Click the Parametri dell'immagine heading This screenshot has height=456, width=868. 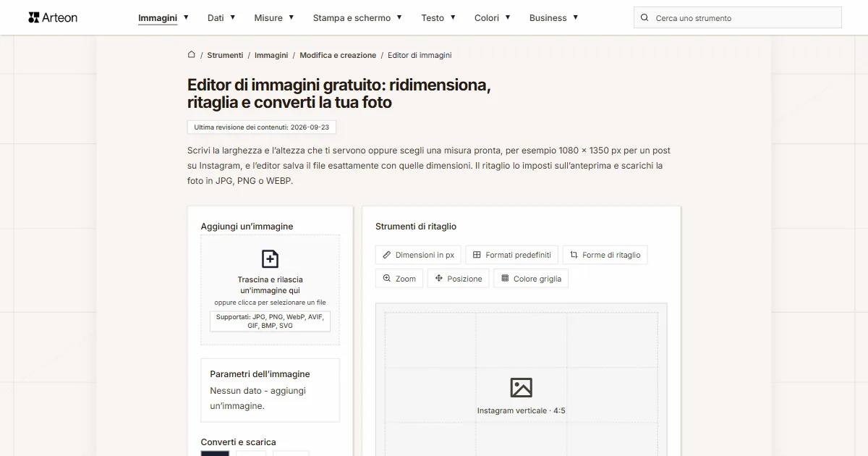pos(260,374)
